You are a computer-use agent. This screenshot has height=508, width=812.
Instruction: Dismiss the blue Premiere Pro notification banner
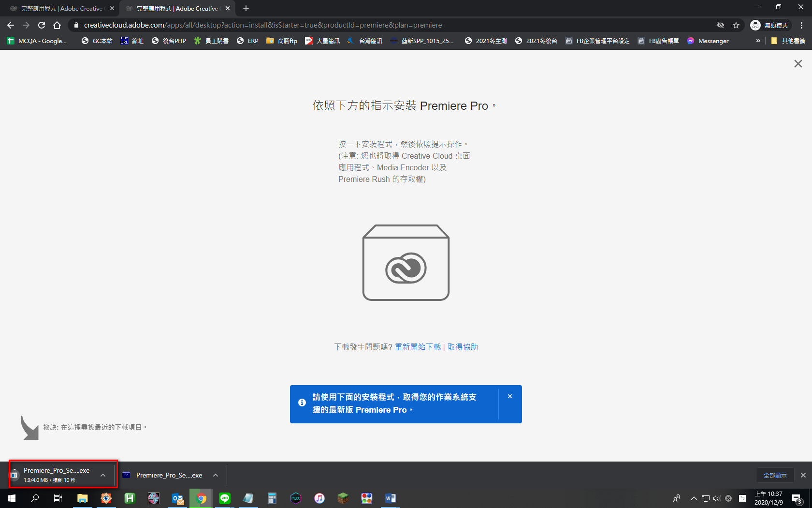click(x=510, y=396)
